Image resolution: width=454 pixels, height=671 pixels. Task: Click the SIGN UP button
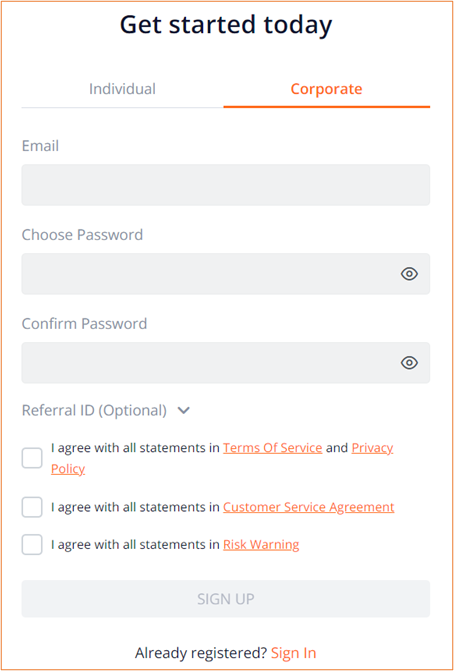coord(226,599)
